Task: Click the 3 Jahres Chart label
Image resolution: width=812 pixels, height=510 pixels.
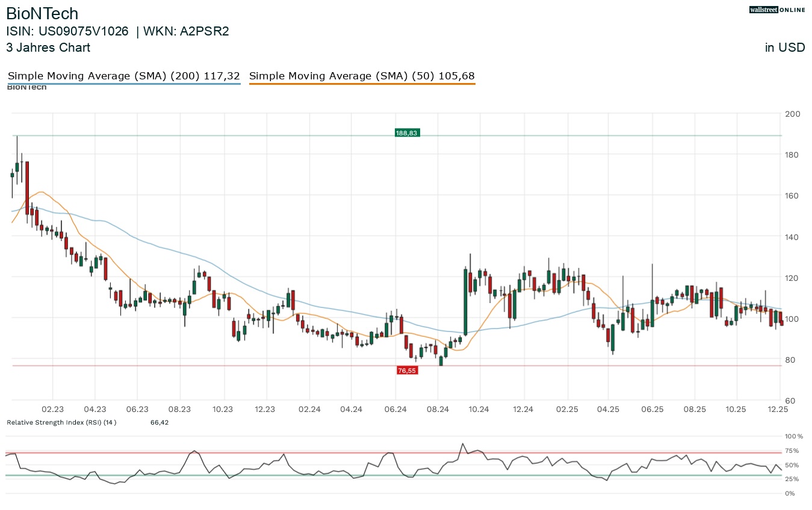Action: [x=48, y=48]
